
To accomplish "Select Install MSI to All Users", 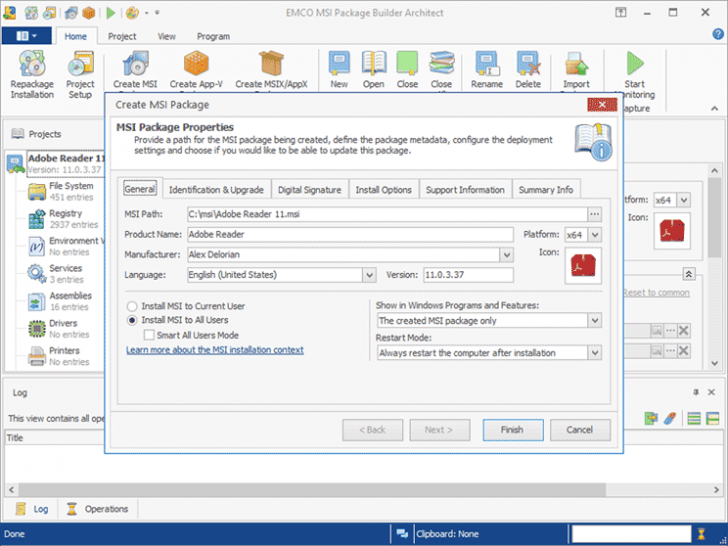I will pos(178,320).
